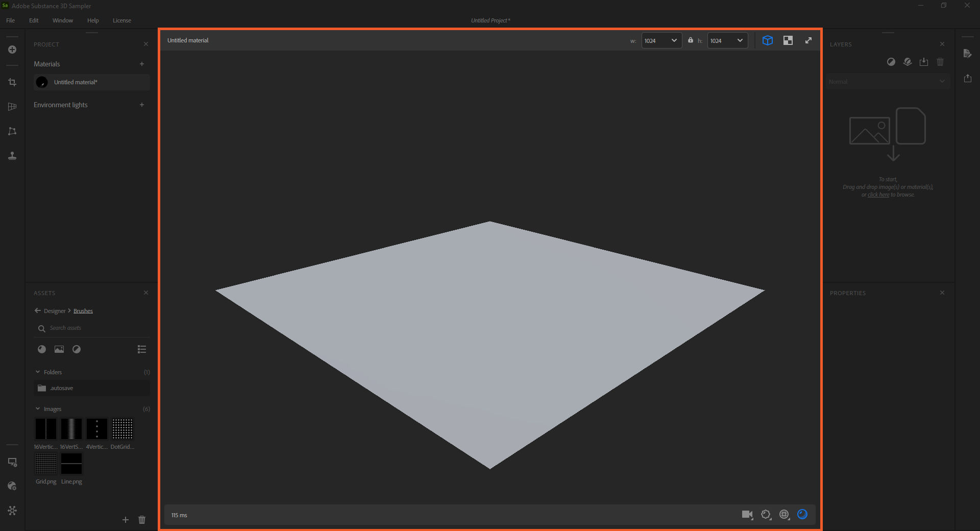Select the 'Untitled material*' entry in Project
The height and width of the screenshot is (531, 980).
[92, 82]
